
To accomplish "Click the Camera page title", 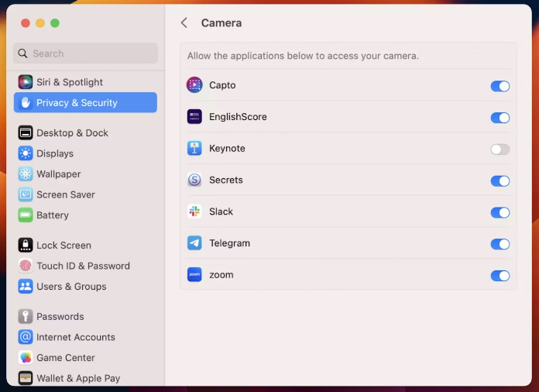I will coord(221,23).
